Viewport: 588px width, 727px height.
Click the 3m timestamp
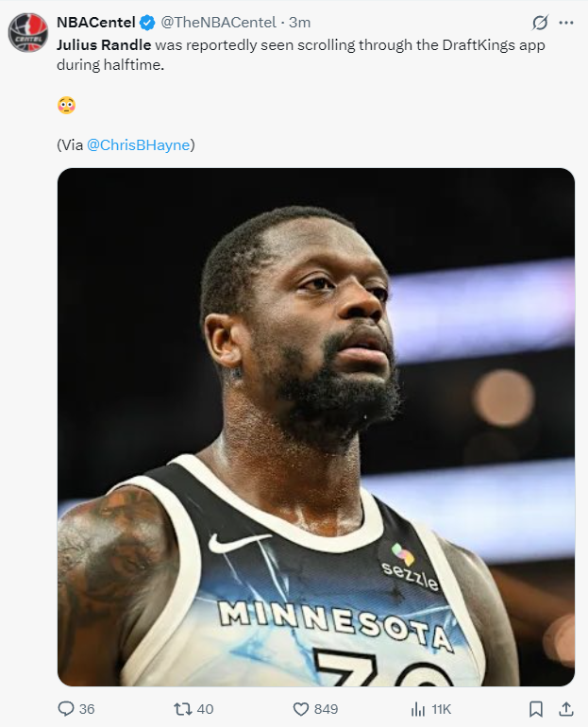(x=300, y=23)
